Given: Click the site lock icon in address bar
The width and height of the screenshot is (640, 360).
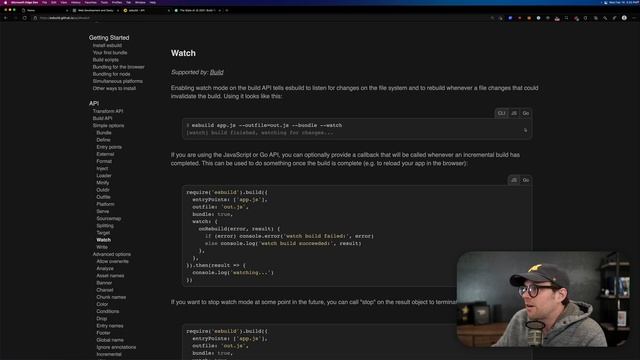Looking at the screenshot, I should [35, 18].
